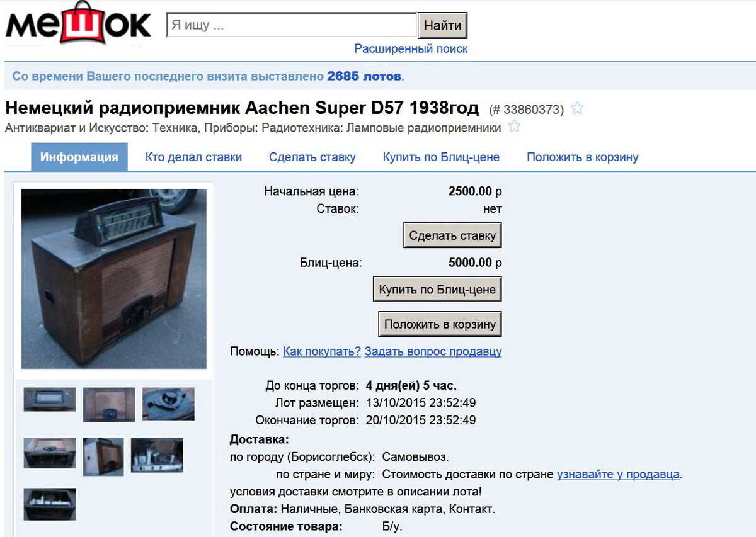756x537 pixels.
Task: Click the Купить по Блиц-цене button
Action: click(x=437, y=290)
